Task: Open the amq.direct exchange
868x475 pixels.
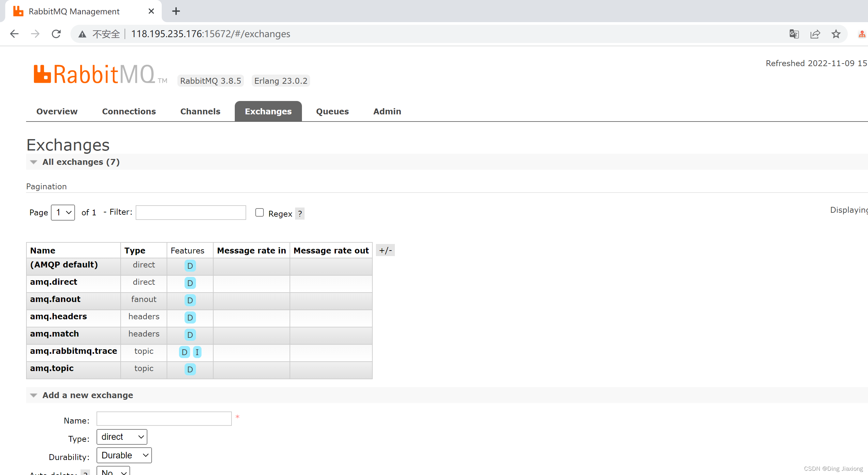Action: coord(53,282)
